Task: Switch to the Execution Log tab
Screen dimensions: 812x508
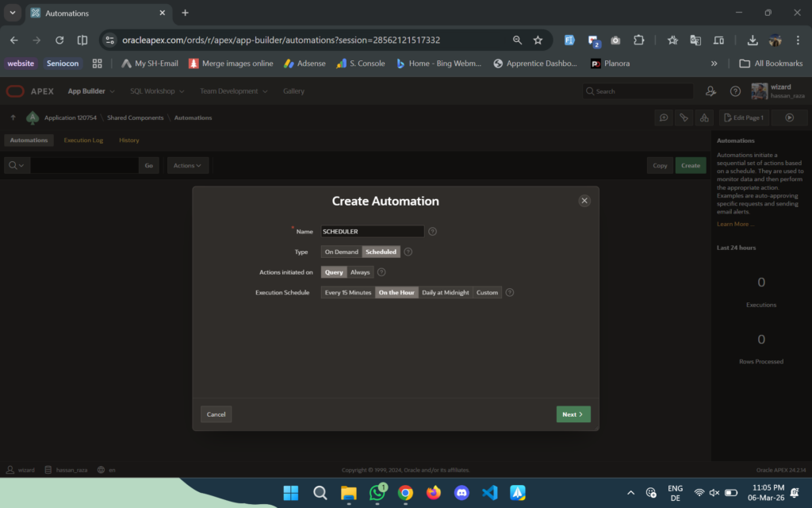Action: (83, 140)
